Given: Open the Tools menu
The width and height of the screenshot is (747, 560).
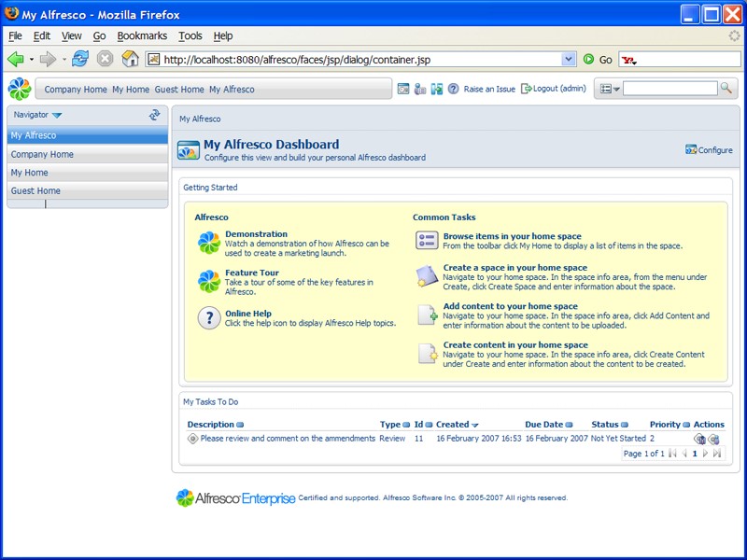Looking at the screenshot, I should pos(190,35).
